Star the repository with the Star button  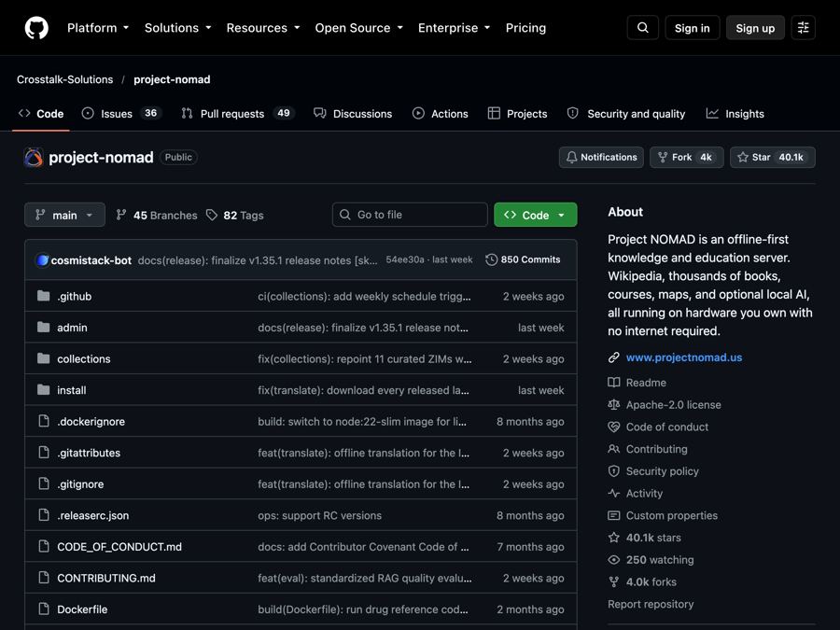(773, 158)
